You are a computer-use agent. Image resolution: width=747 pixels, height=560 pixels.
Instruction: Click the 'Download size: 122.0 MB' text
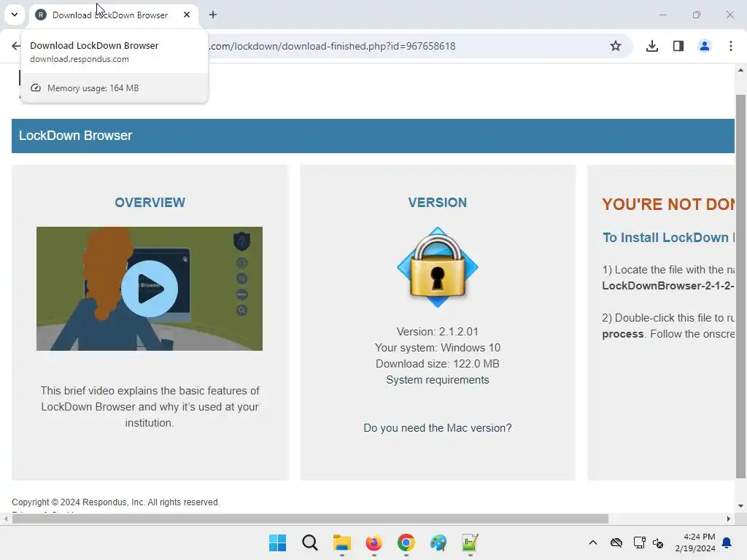click(438, 364)
